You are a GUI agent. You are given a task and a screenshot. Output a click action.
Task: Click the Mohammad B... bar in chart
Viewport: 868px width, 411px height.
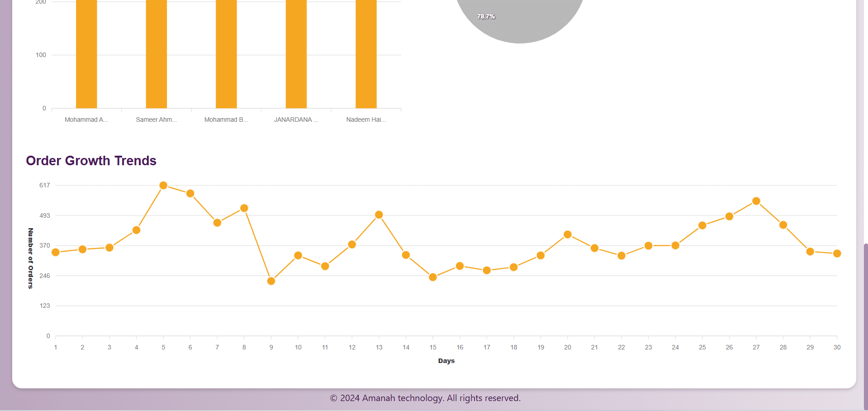pyautogui.click(x=226, y=54)
